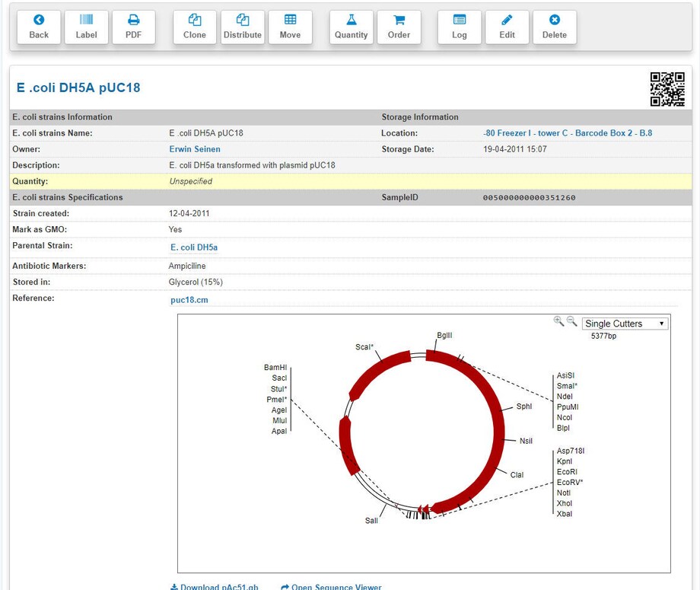Select PmeI* in the enzyme list
Image resolution: width=700 pixels, height=590 pixels.
pyautogui.click(x=277, y=400)
